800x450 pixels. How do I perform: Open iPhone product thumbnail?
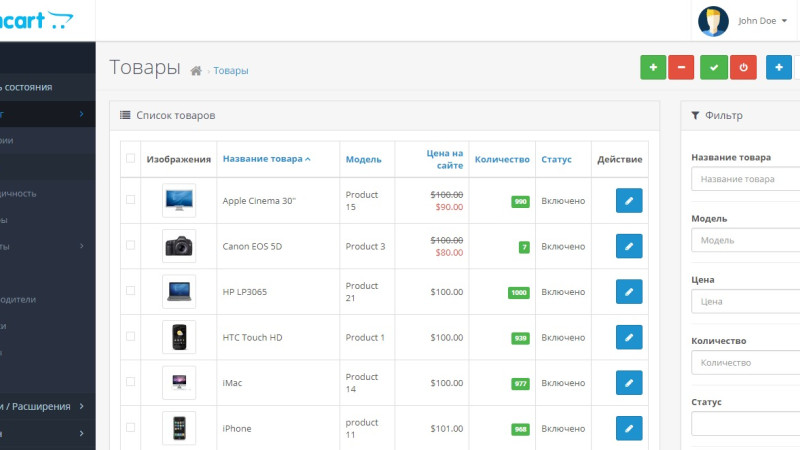point(179,428)
